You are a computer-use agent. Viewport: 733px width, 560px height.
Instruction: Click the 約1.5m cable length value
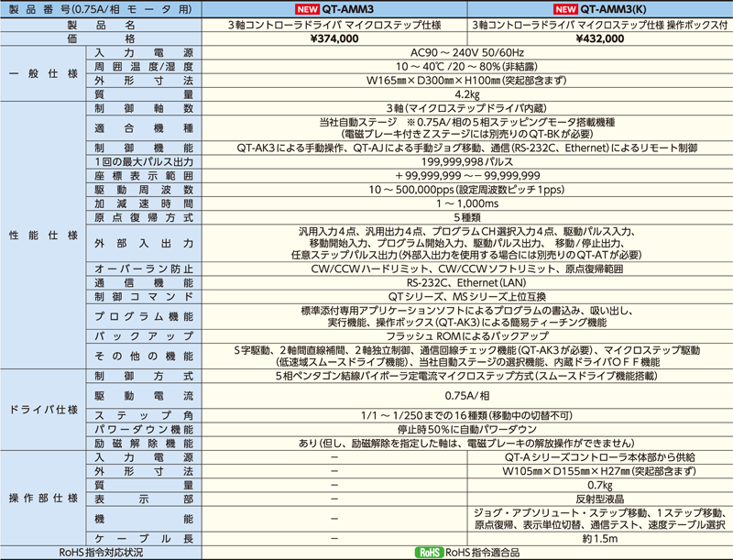tap(601, 539)
